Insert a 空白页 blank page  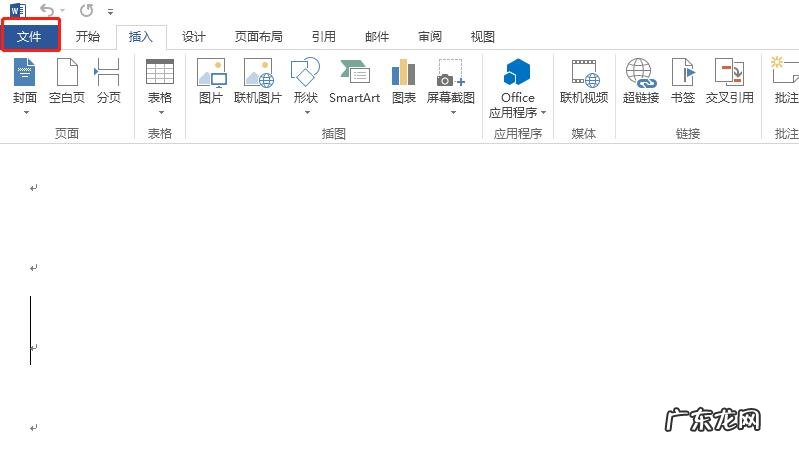(67, 81)
